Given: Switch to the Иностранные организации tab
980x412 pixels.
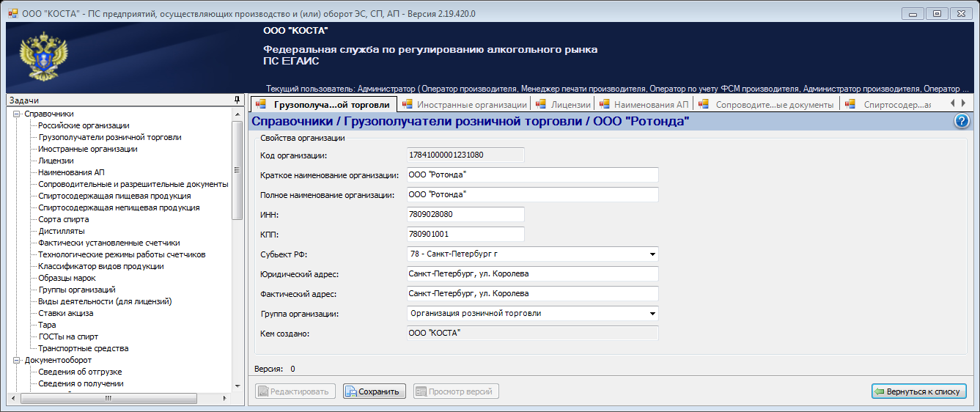Looking at the screenshot, I should click(x=465, y=105).
